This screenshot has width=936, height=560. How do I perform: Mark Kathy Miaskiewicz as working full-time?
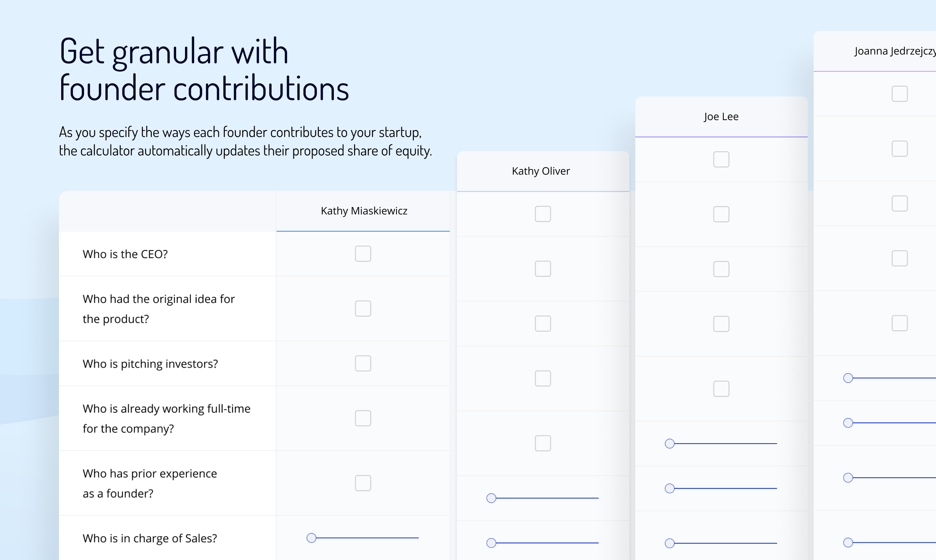(363, 418)
